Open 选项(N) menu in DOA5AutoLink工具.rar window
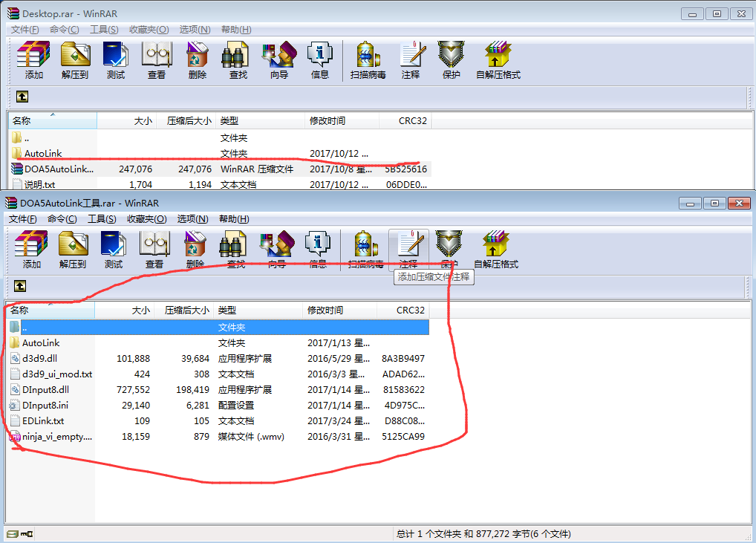756x543 pixels. [x=193, y=219]
